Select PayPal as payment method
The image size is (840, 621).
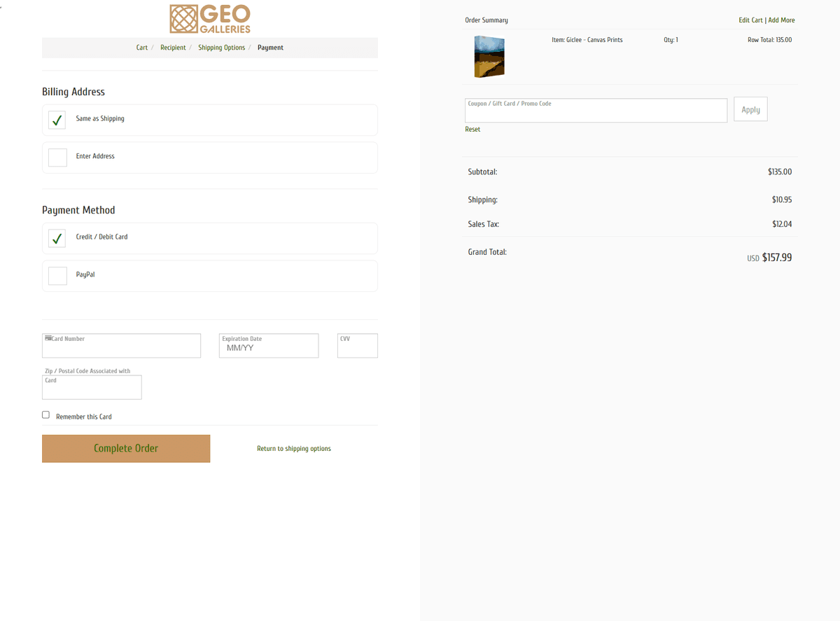pos(57,275)
